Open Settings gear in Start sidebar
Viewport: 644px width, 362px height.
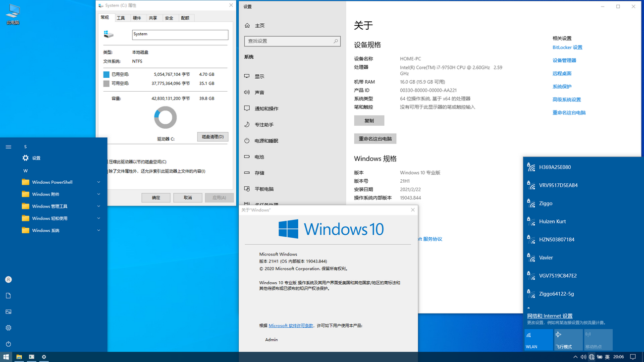pyautogui.click(x=8, y=328)
